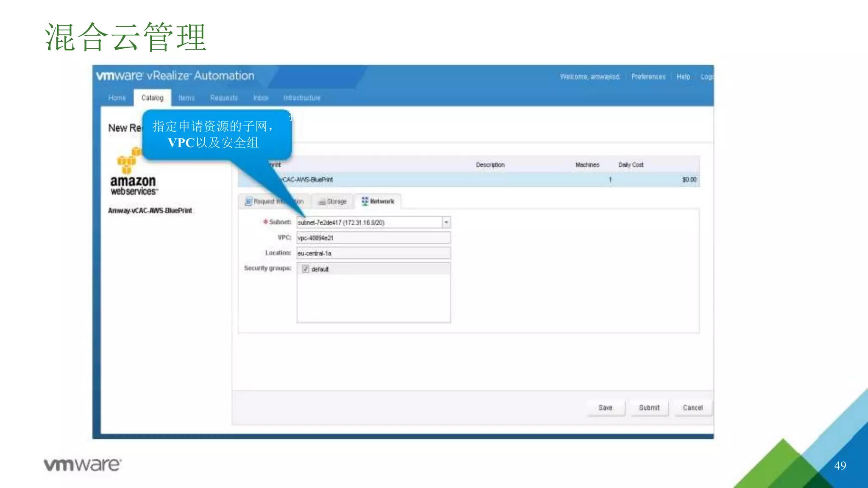Open the Items tab
This screenshot has height=488, width=868.
(x=186, y=98)
